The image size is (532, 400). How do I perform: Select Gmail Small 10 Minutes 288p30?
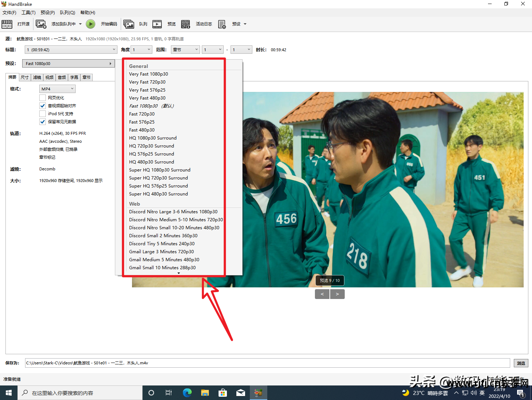163,268
